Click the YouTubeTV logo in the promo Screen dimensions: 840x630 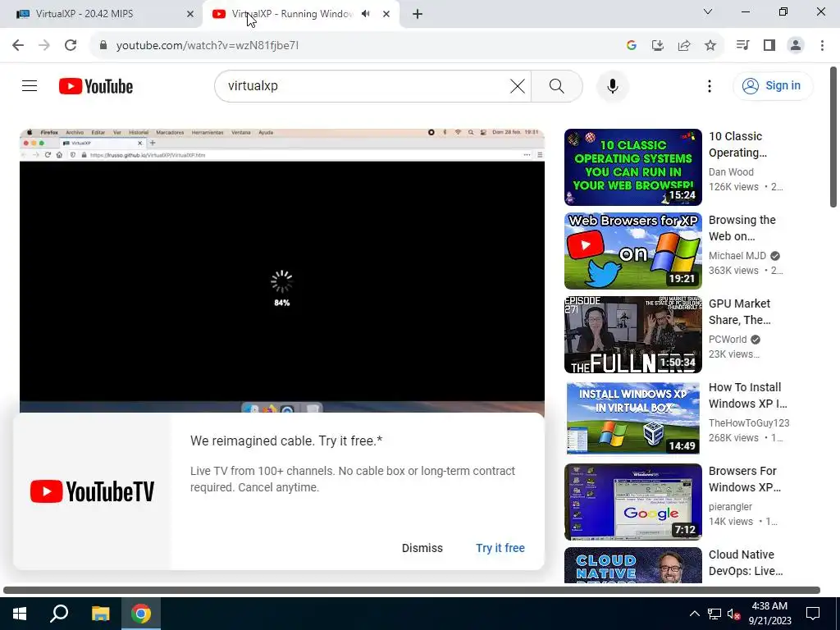tap(92, 491)
